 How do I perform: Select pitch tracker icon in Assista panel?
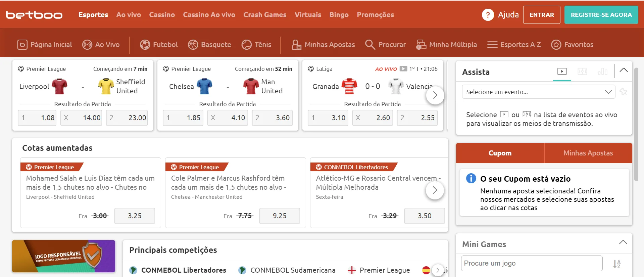582,71
